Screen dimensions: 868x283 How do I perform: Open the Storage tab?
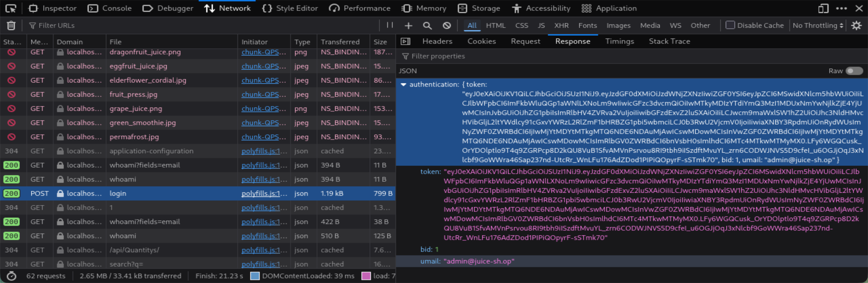click(x=479, y=8)
